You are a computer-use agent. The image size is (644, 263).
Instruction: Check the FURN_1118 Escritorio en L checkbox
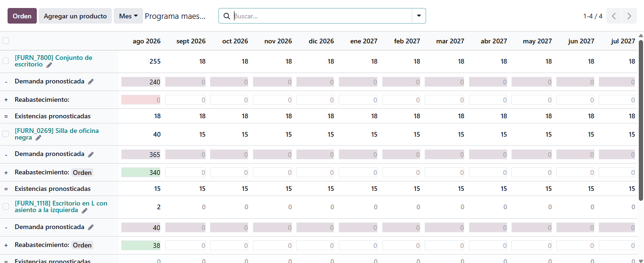coord(6,206)
